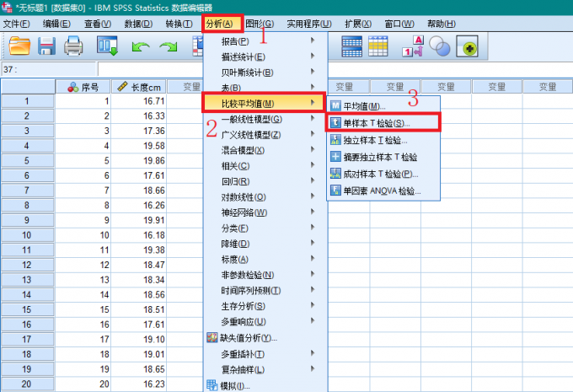This screenshot has height=392, width=573.
Task: Expand the 对数线性(O) submenu
Action: (265, 197)
